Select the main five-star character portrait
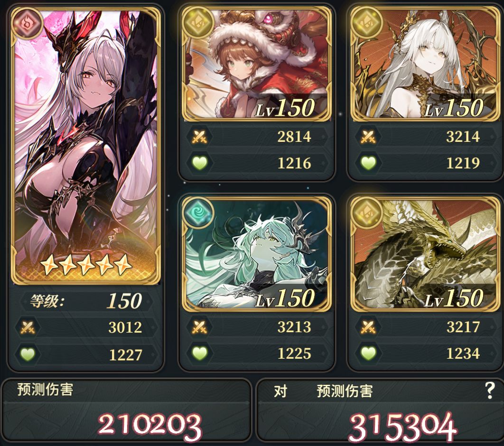 (x=85, y=146)
